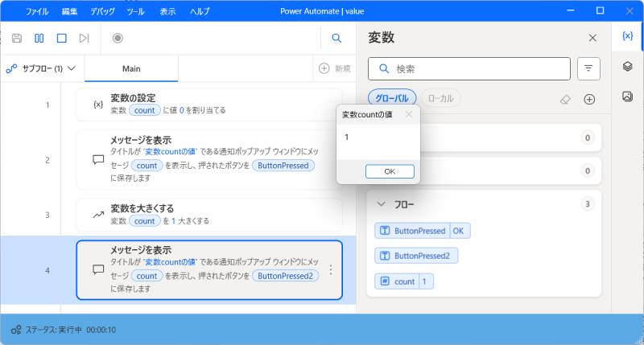Click line number 2 in the gutter
This screenshot has height=345, width=644.
[x=47, y=160]
